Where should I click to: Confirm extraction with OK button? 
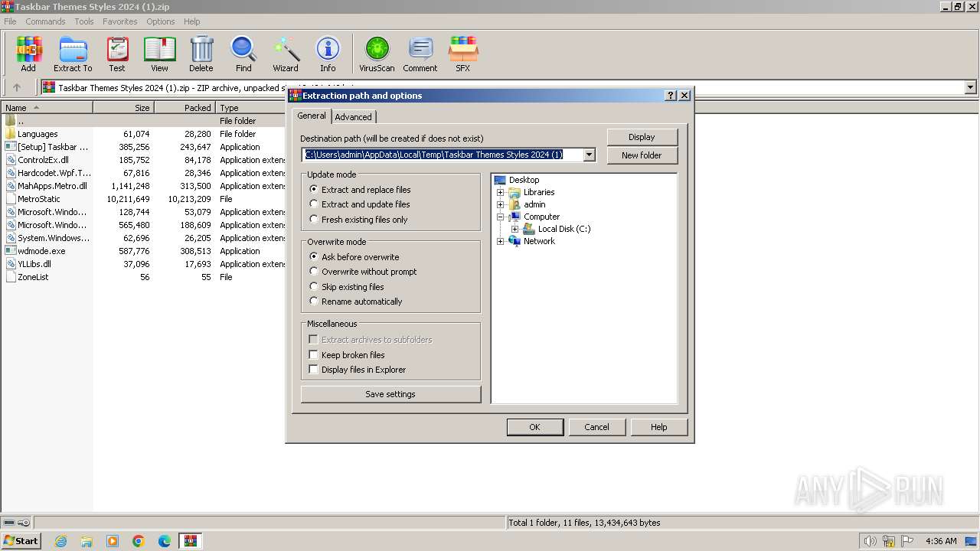pyautogui.click(x=534, y=427)
